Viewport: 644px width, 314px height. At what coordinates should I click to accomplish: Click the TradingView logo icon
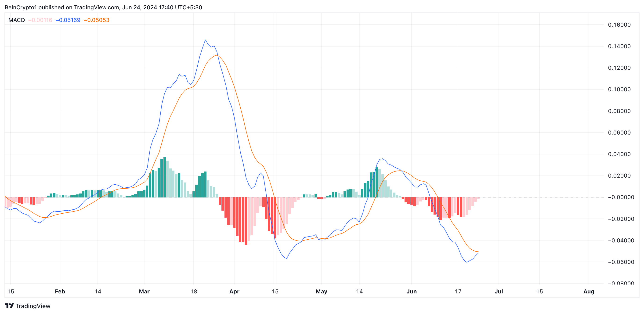tap(9, 306)
